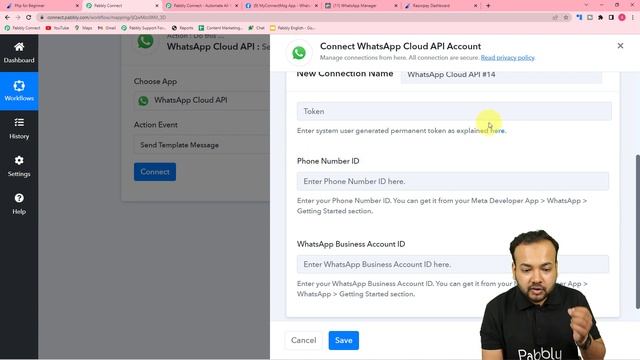Open the YouTube bookmark
640x360 pixels.
57,28
